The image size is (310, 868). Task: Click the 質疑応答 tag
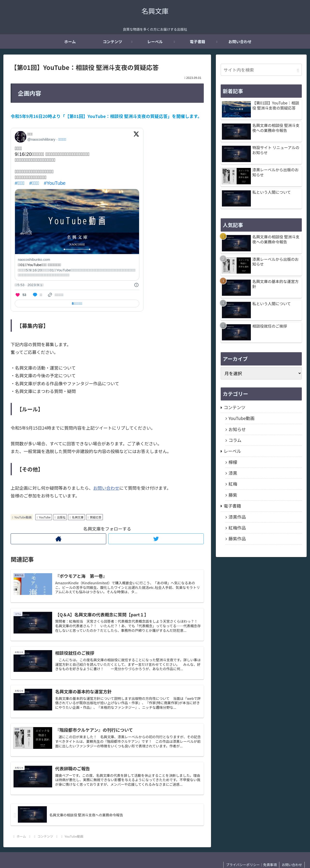pyautogui.click(x=94, y=517)
